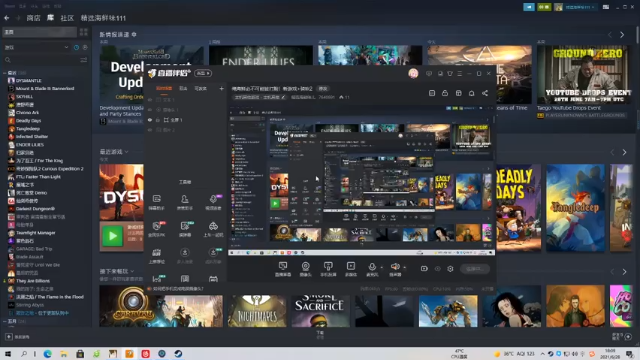Go back with the Steam back arrow
This screenshot has width=640, height=360.
[x=7, y=18]
